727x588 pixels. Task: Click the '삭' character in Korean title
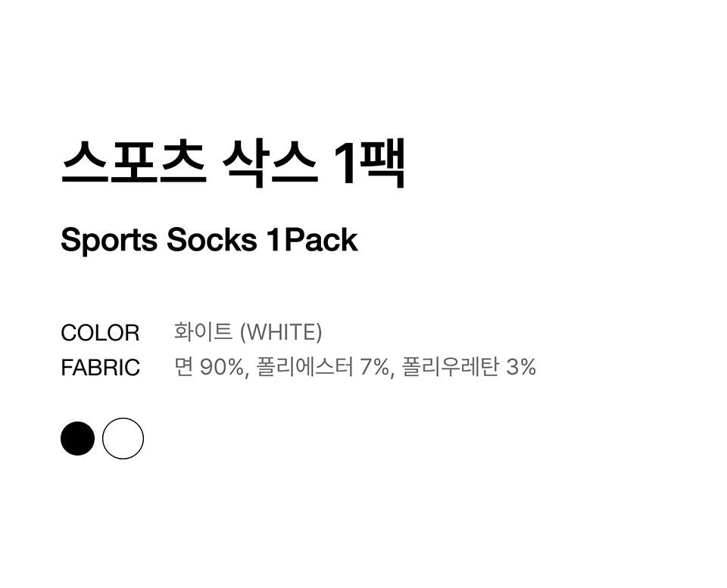click(x=247, y=161)
